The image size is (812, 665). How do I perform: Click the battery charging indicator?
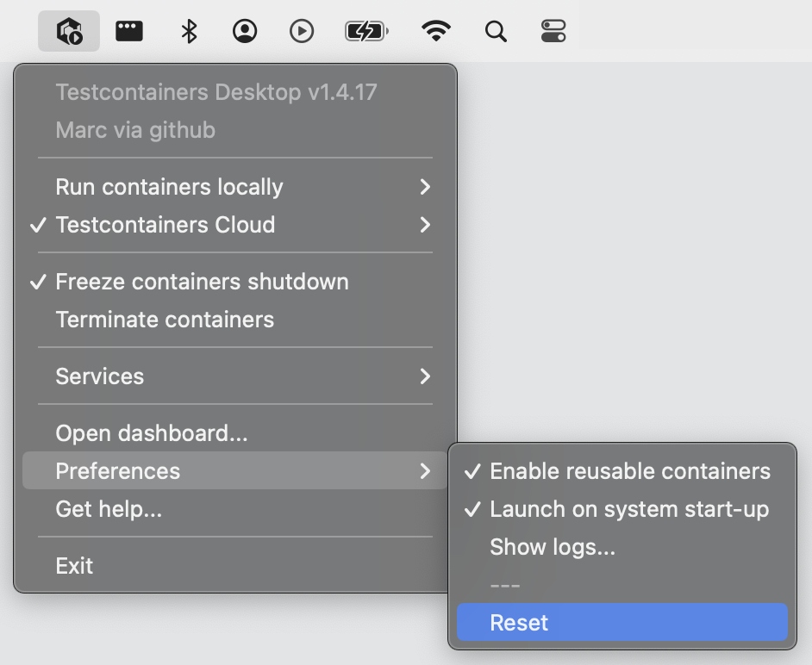click(x=365, y=30)
